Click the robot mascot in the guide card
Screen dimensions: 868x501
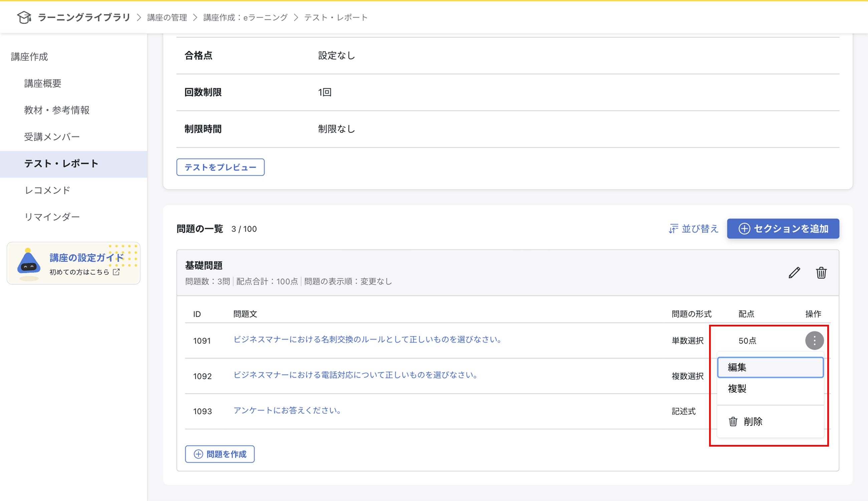[x=29, y=264]
